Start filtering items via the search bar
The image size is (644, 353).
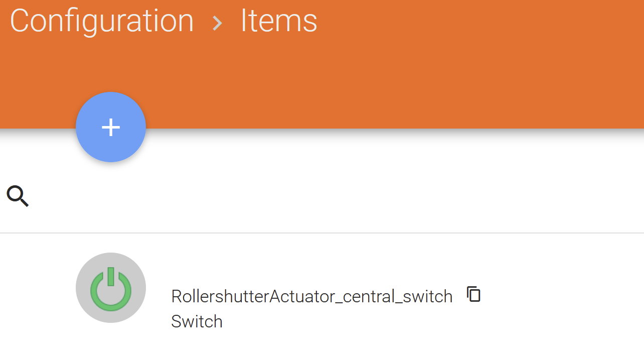point(301,196)
